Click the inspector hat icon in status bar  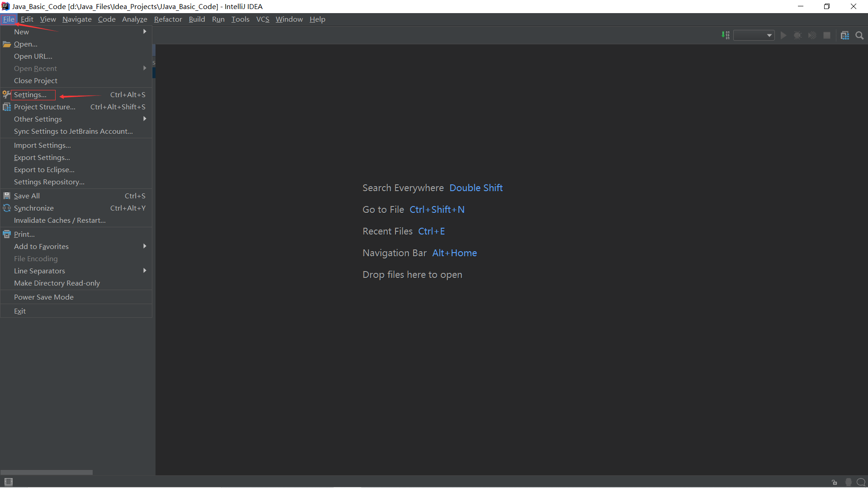click(x=848, y=482)
